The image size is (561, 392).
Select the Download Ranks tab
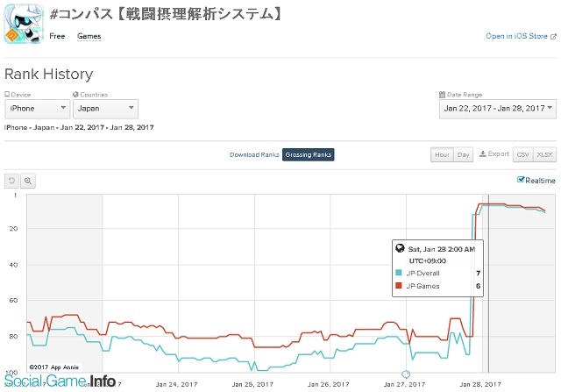254,154
